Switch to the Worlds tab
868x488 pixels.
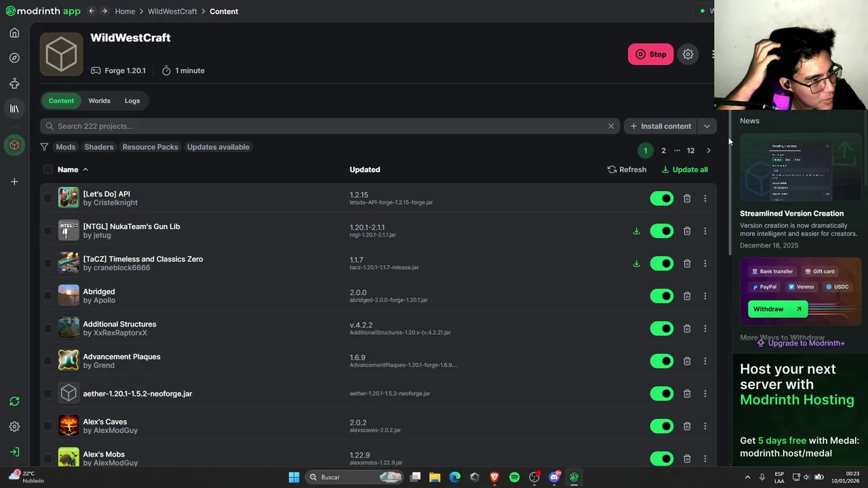tap(99, 101)
